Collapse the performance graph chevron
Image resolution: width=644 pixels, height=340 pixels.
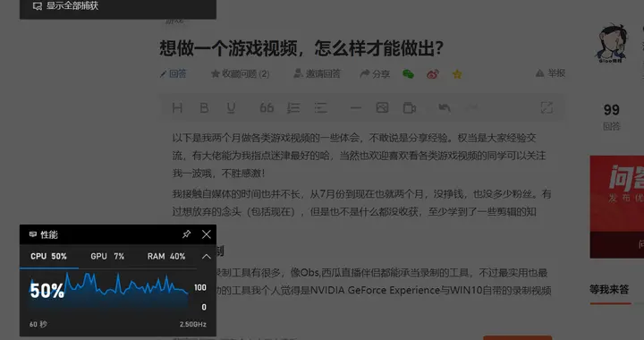[x=207, y=256]
